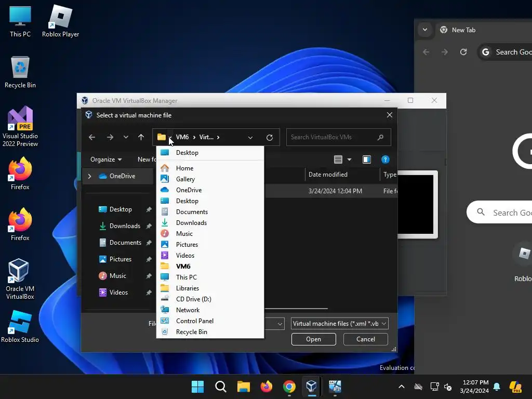Open the Virtual machine files filter dropdown
This screenshot has height=399, width=532.
(x=339, y=324)
